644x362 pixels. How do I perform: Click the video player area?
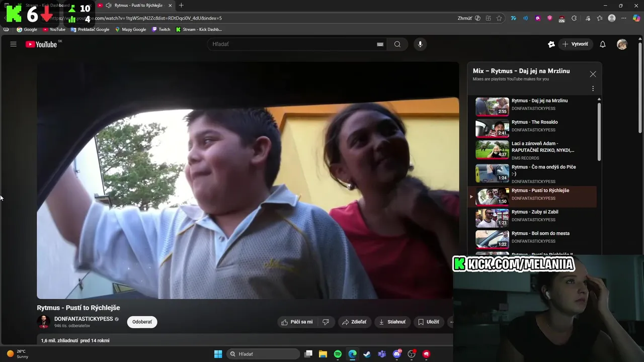(248, 180)
